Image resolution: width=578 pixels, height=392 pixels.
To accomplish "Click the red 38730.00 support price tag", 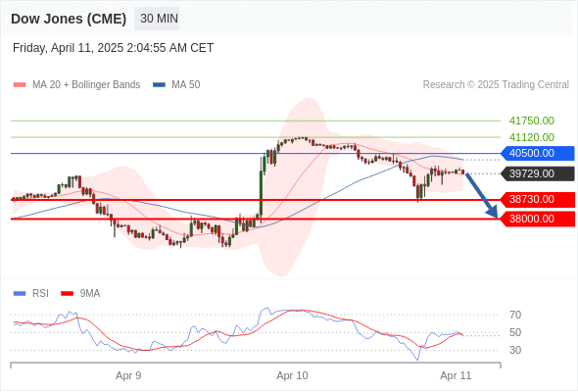I will point(538,200).
